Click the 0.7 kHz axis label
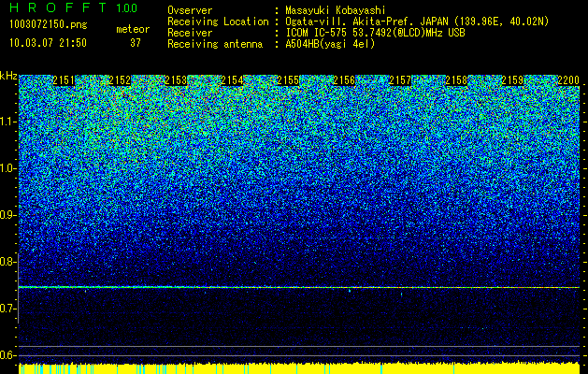Viewport: 588px width, 374px height. [x=7, y=309]
